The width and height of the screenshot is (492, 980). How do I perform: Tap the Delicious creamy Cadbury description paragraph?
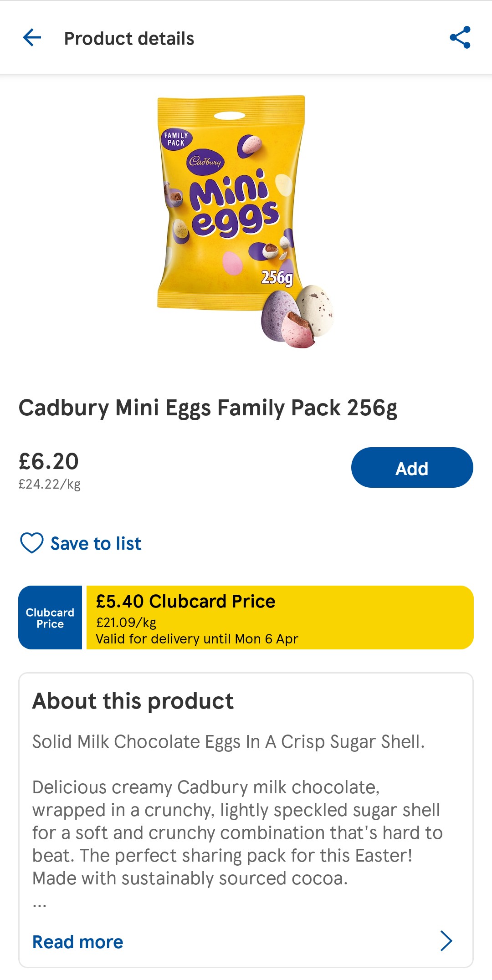click(x=237, y=832)
